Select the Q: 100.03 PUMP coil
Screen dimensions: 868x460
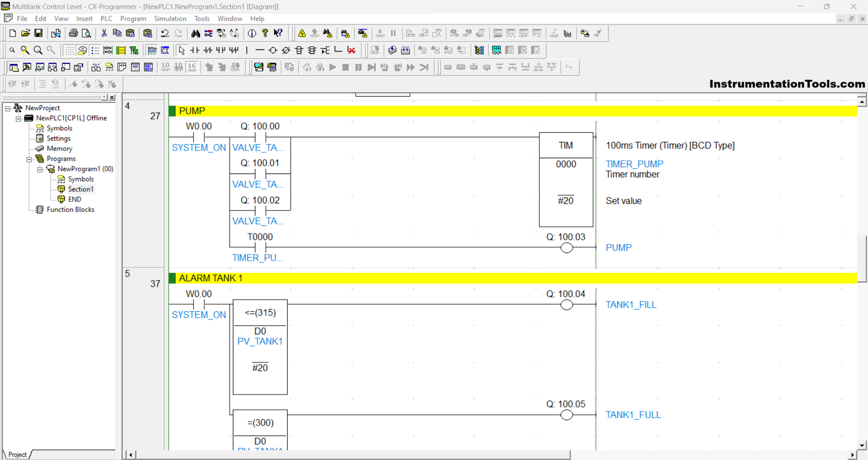566,248
